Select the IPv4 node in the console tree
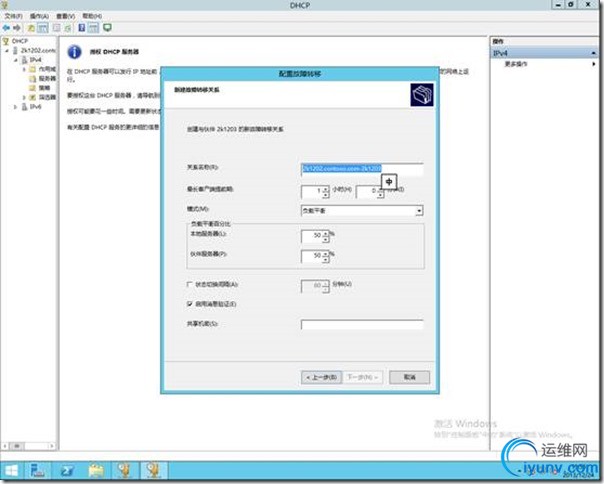Image resolution: width=604 pixels, height=484 pixels. pos(32,60)
